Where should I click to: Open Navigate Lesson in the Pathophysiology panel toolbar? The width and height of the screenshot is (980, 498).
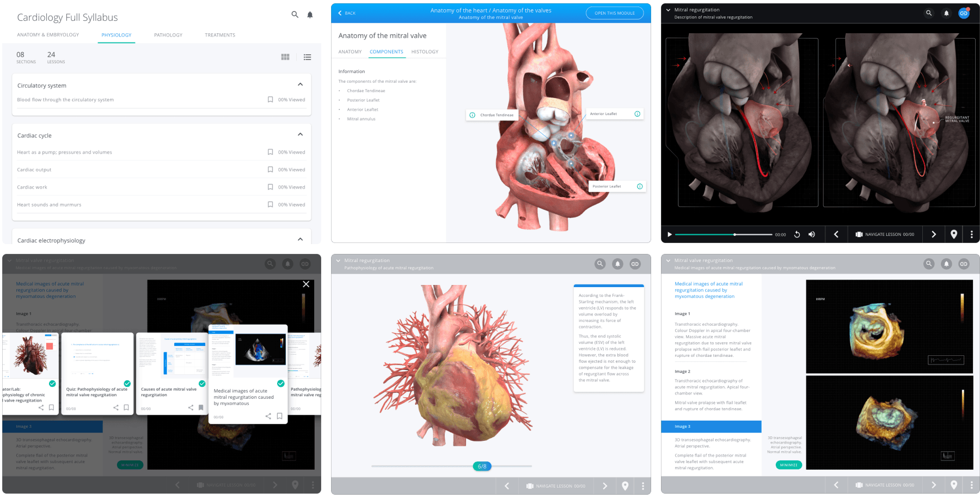click(556, 486)
